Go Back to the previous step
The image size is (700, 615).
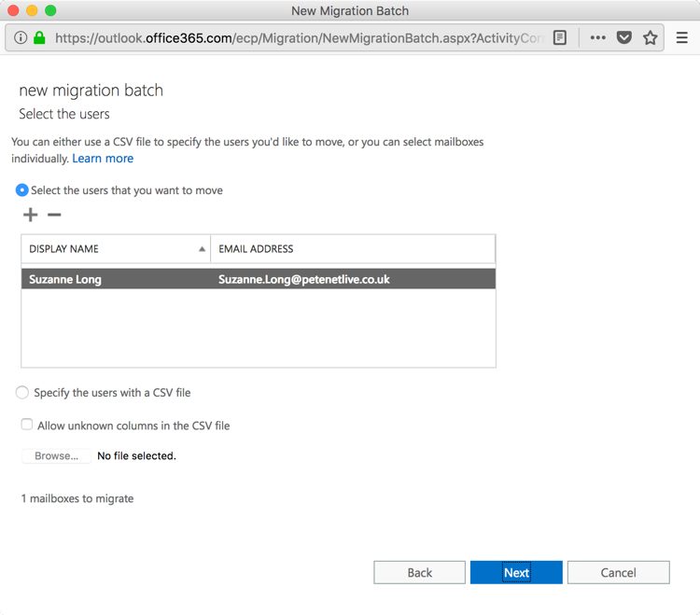(x=420, y=573)
